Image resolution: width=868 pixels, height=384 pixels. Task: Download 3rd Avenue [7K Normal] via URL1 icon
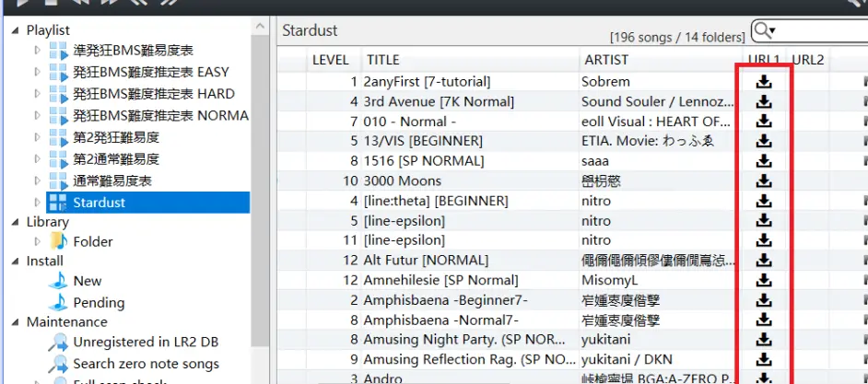[764, 102]
